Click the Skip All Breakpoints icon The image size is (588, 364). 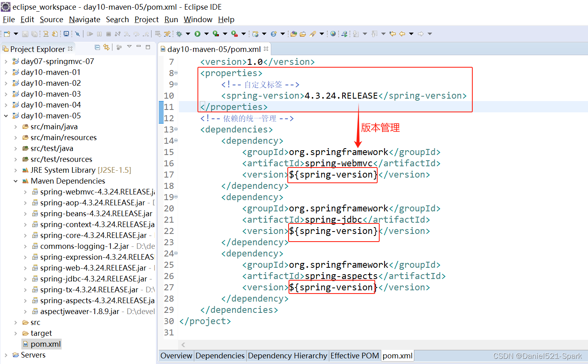click(77, 34)
